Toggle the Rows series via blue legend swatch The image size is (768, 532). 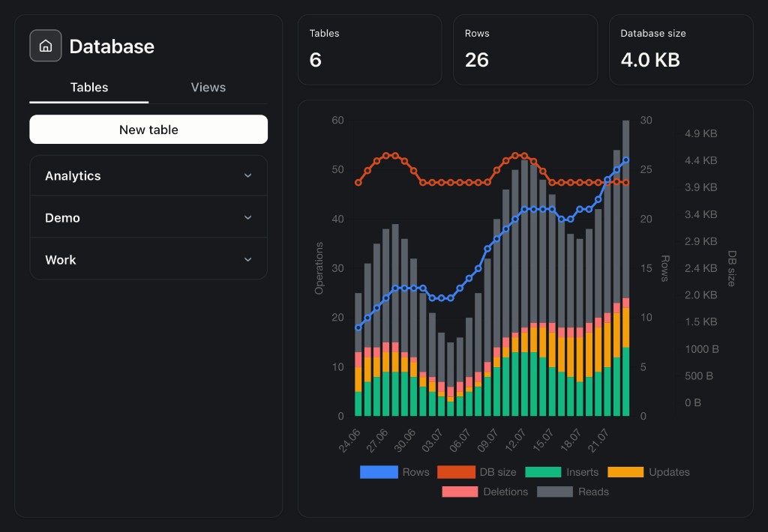379,472
